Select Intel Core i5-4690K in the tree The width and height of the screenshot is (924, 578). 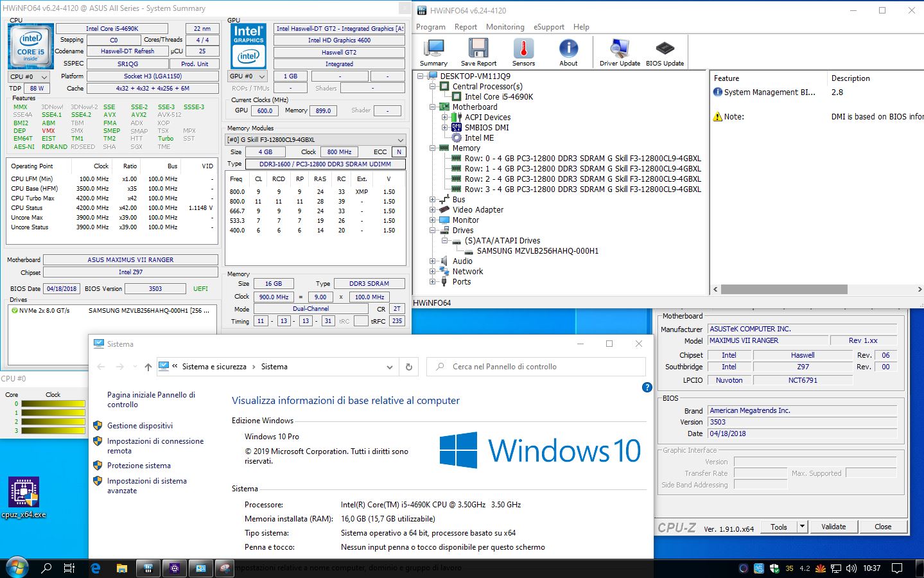tap(498, 97)
